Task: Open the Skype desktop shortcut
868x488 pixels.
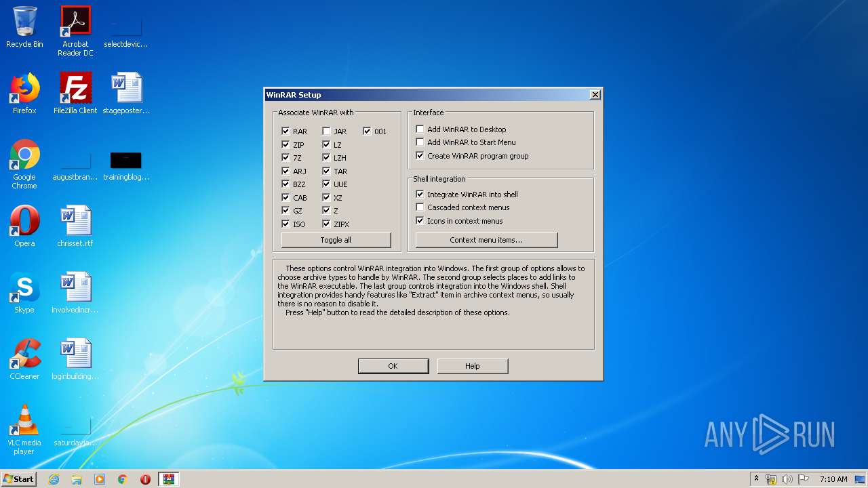Action: [x=24, y=293]
